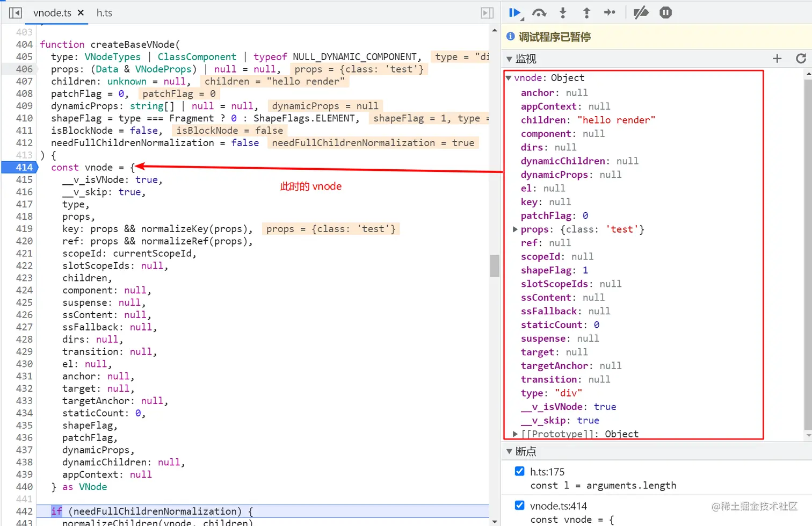Click the transition: null watch property
This screenshot has height=526, width=812.
coord(565,379)
